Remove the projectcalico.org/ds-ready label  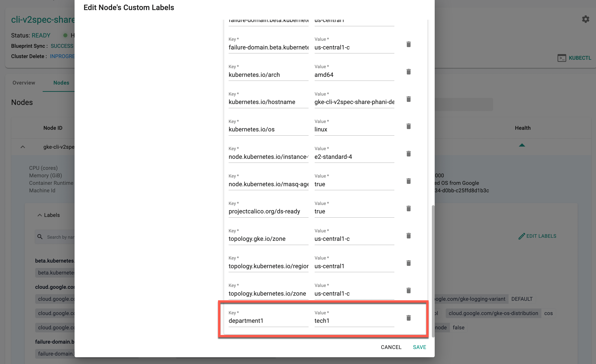coord(408,208)
